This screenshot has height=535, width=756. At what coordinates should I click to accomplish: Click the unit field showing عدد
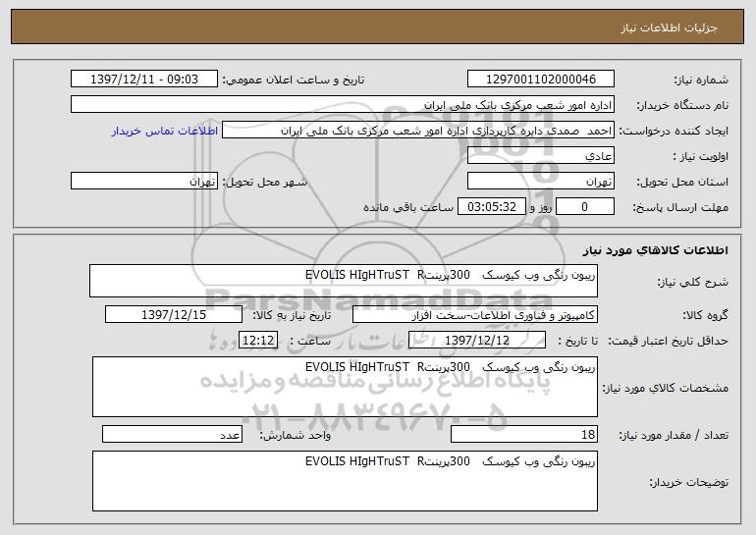(172, 434)
